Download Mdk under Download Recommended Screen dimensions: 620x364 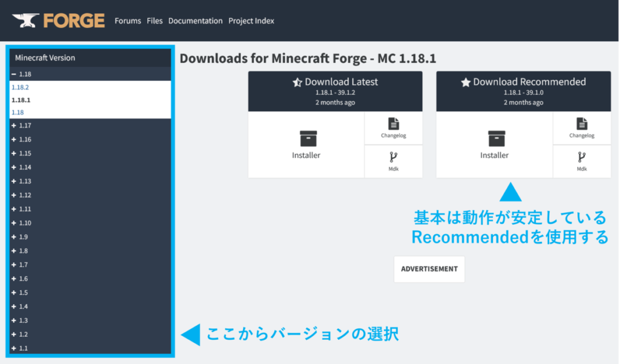pos(582,161)
